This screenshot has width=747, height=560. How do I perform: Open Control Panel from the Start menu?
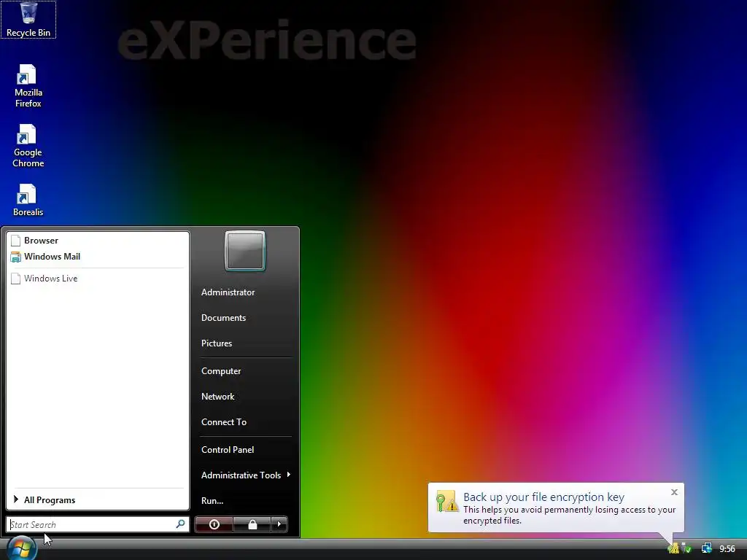point(228,450)
